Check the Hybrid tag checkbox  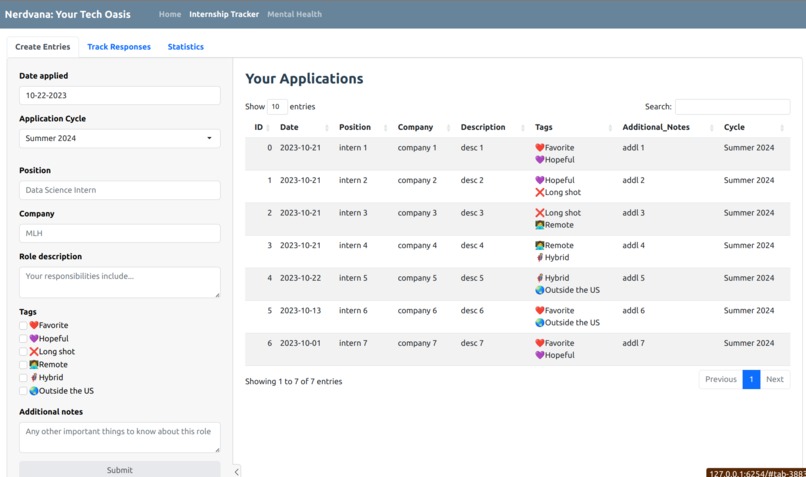(x=23, y=378)
